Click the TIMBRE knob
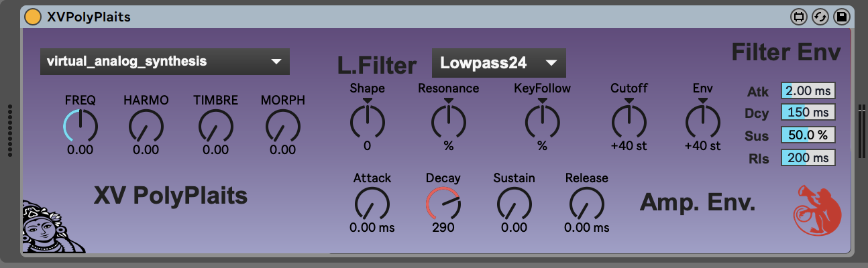Image resolution: width=868 pixels, height=268 pixels. (x=216, y=125)
